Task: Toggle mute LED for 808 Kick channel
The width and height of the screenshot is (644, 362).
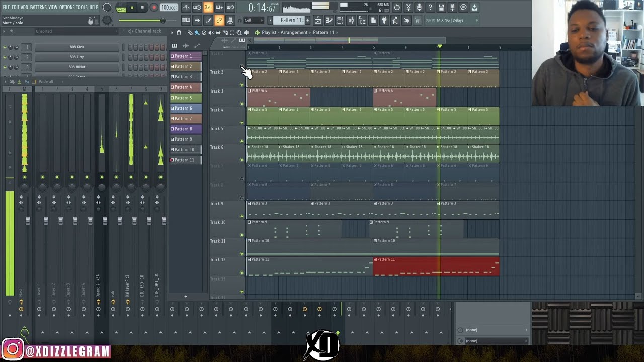Action: [5, 47]
